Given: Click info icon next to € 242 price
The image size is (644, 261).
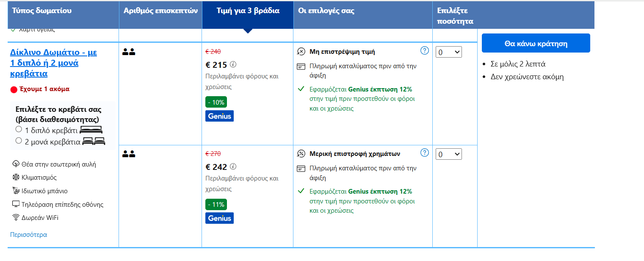Looking at the screenshot, I should click(x=233, y=167).
